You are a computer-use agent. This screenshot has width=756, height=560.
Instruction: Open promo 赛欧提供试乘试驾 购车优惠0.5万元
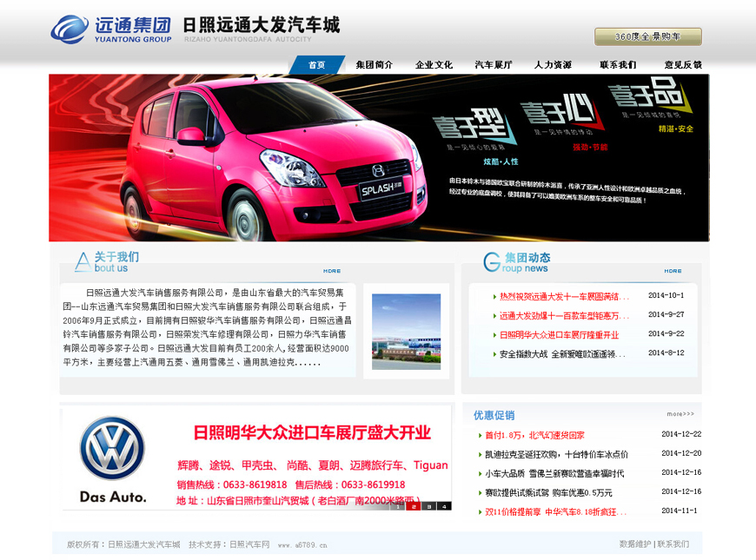[x=548, y=492]
